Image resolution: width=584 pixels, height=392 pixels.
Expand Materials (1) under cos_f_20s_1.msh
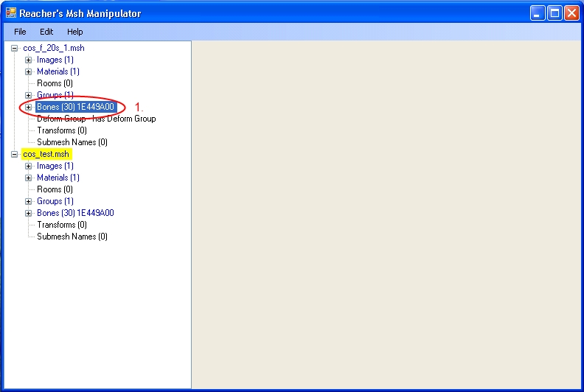pos(29,71)
